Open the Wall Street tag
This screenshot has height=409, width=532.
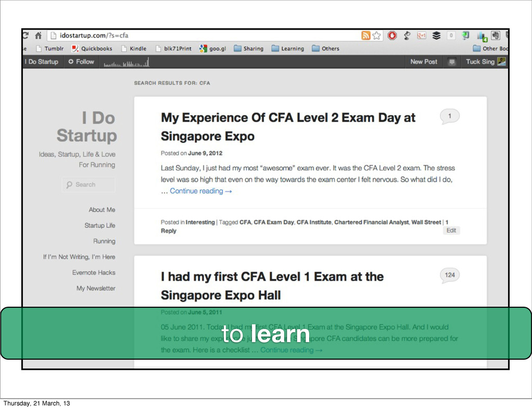[426, 222]
